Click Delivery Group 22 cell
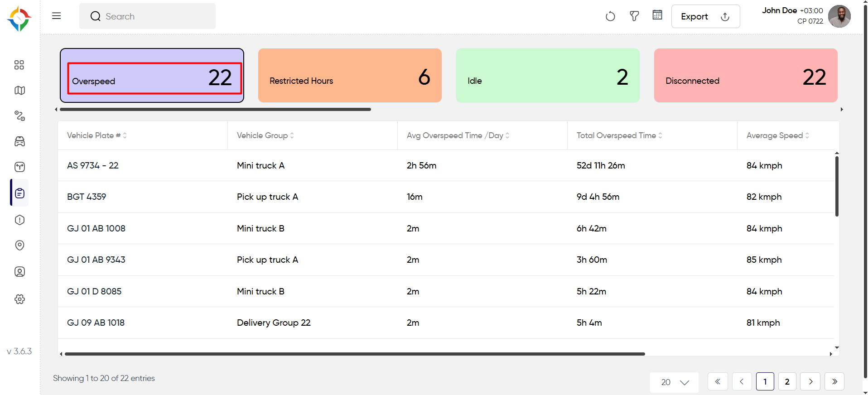The height and width of the screenshot is (395, 868). pyautogui.click(x=274, y=323)
